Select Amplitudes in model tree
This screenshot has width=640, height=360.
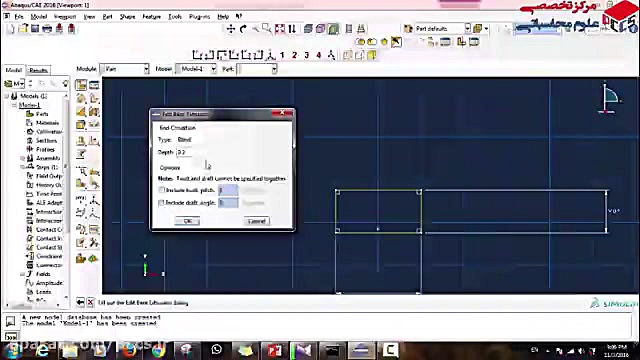49,283
